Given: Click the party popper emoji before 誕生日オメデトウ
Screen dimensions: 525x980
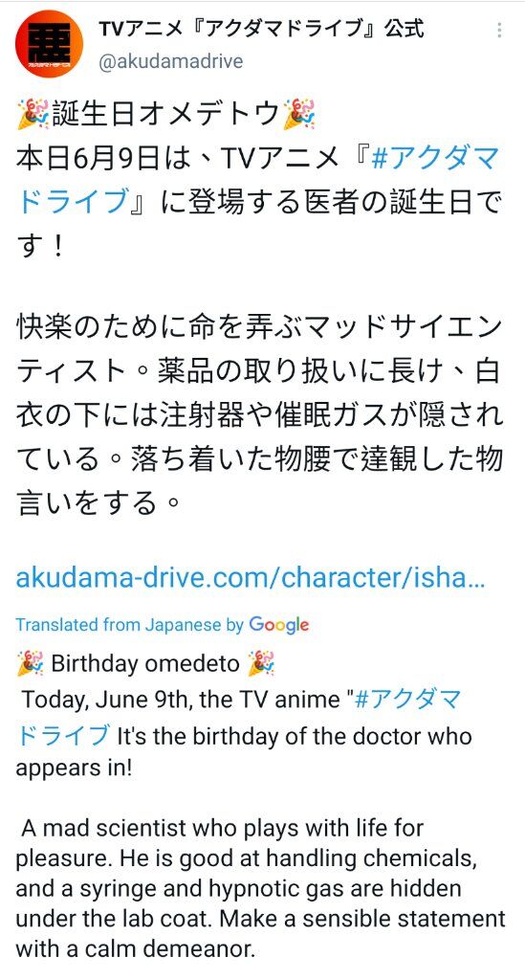Looking at the screenshot, I should (33, 114).
